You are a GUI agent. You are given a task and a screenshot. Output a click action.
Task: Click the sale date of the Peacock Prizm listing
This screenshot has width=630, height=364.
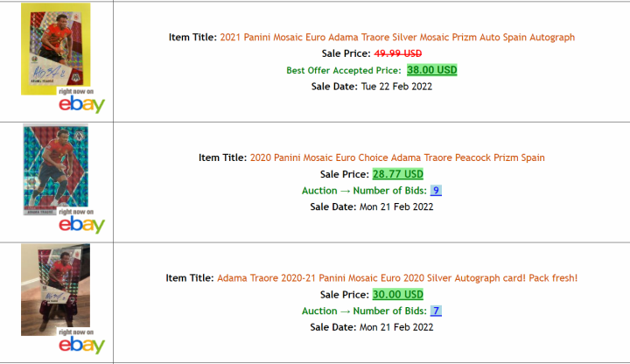coord(396,207)
